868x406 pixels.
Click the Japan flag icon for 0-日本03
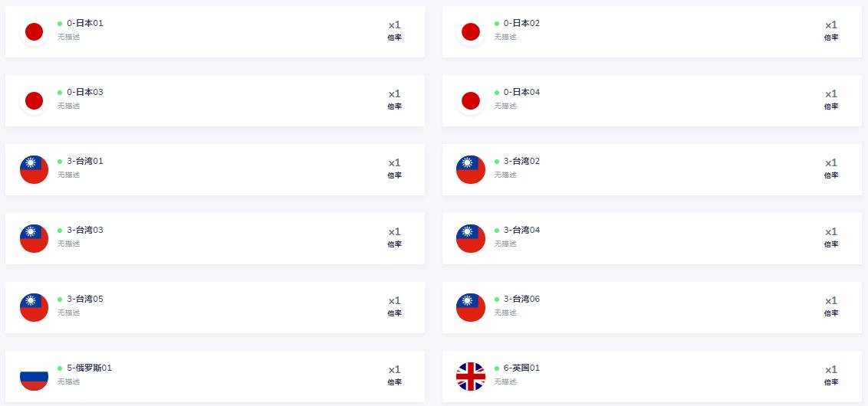[x=34, y=100]
